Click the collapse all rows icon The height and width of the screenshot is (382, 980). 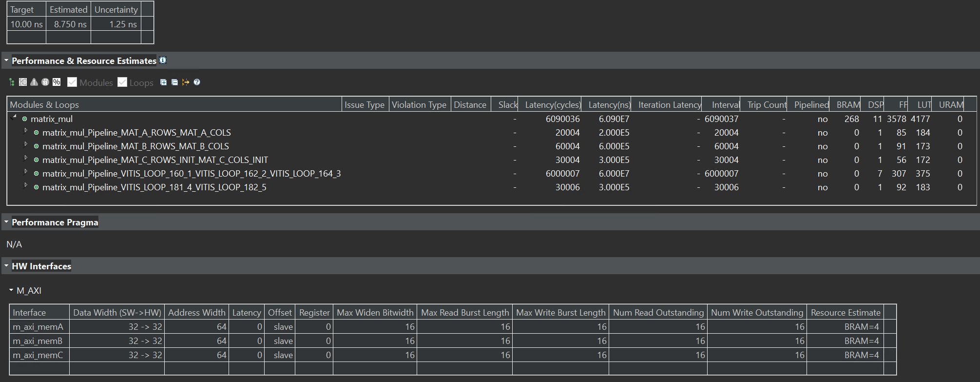tap(174, 82)
